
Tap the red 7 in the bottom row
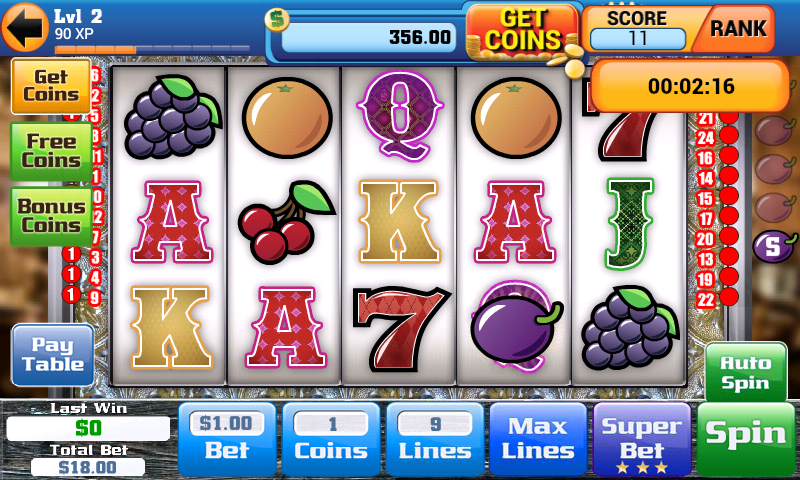[x=401, y=326]
